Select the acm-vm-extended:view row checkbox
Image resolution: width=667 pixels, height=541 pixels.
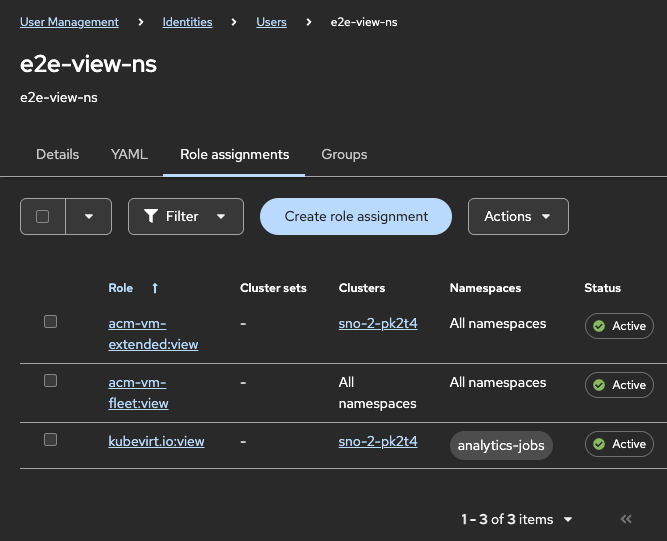click(x=51, y=322)
